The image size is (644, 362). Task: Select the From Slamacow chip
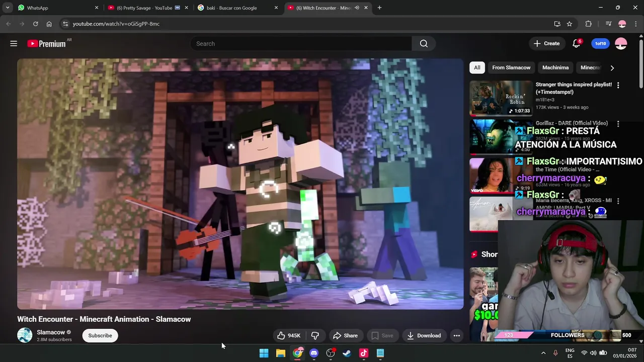[511, 68]
